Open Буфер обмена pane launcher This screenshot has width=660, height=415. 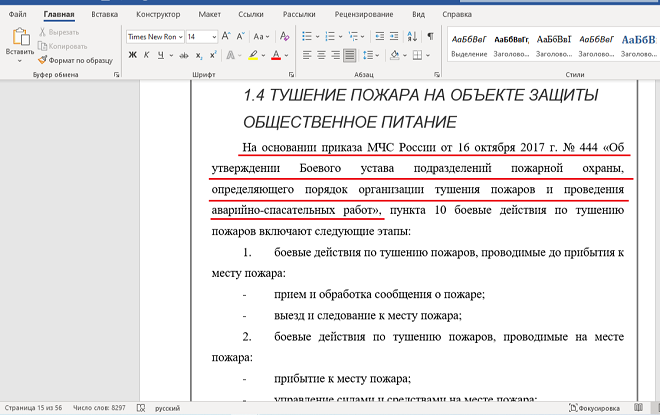tap(116, 74)
